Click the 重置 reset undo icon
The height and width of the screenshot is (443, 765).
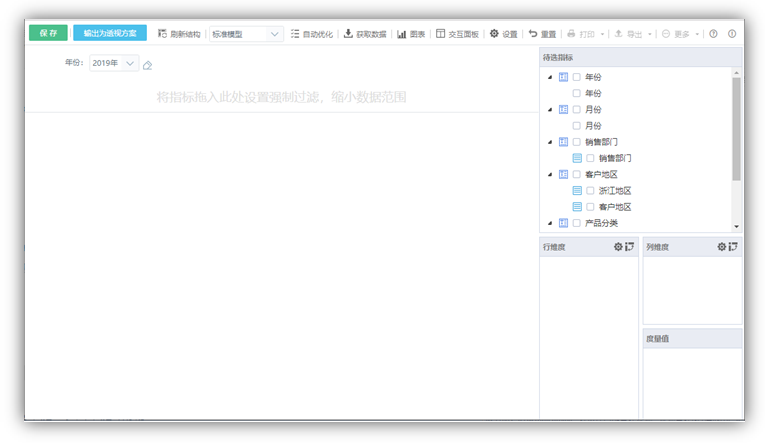(x=533, y=34)
